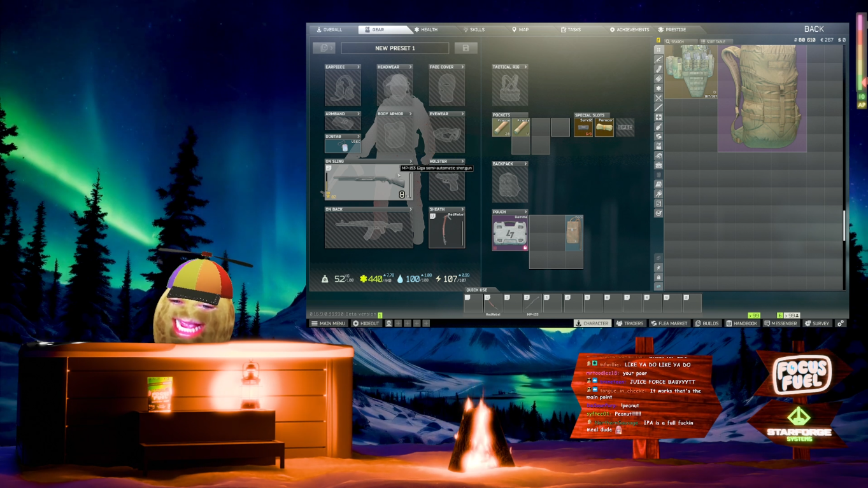
Task: Select the USEC dogtag item
Action: [x=343, y=146]
